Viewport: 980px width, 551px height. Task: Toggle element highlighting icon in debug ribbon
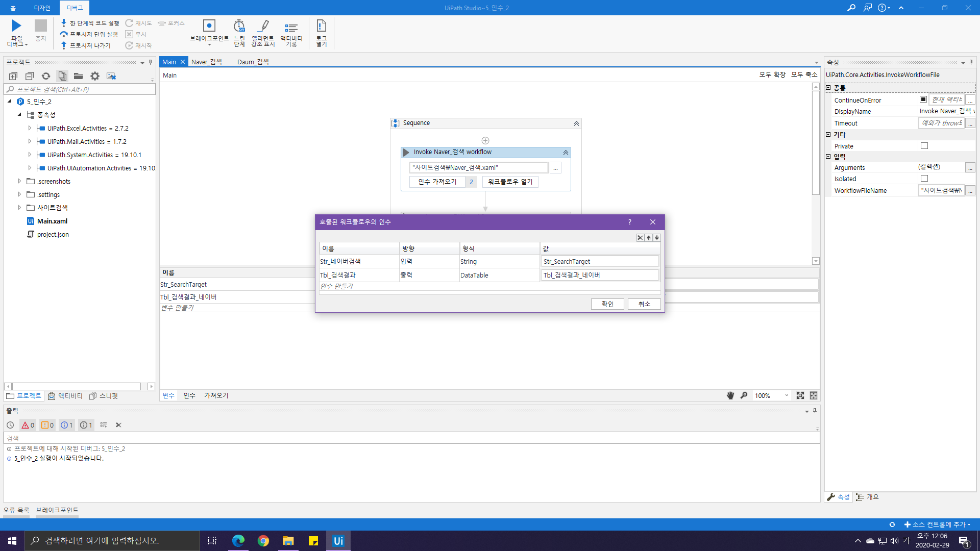pyautogui.click(x=263, y=26)
